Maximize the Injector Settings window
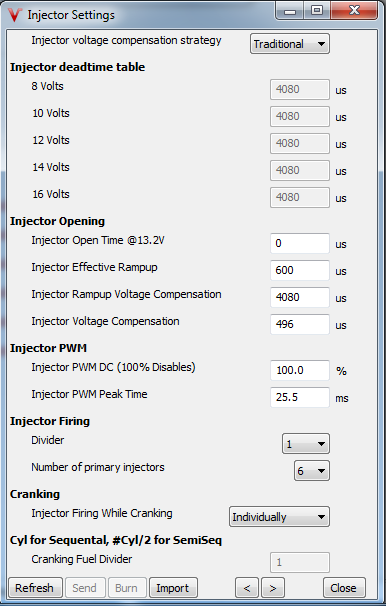The image size is (386, 606). coord(317,11)
